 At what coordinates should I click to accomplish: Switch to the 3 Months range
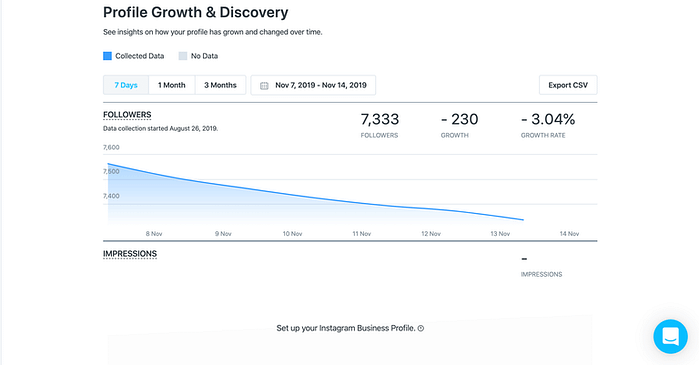coord(220,85)
